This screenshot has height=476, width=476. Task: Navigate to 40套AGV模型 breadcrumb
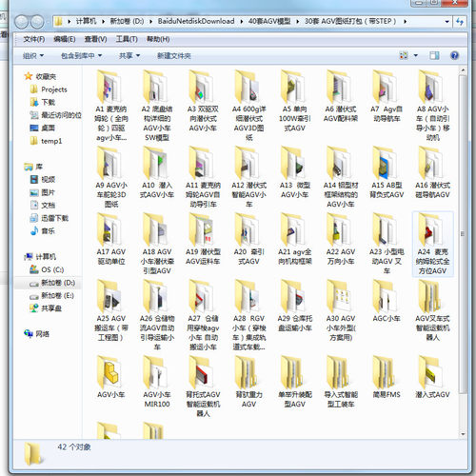tap(269, 22)
